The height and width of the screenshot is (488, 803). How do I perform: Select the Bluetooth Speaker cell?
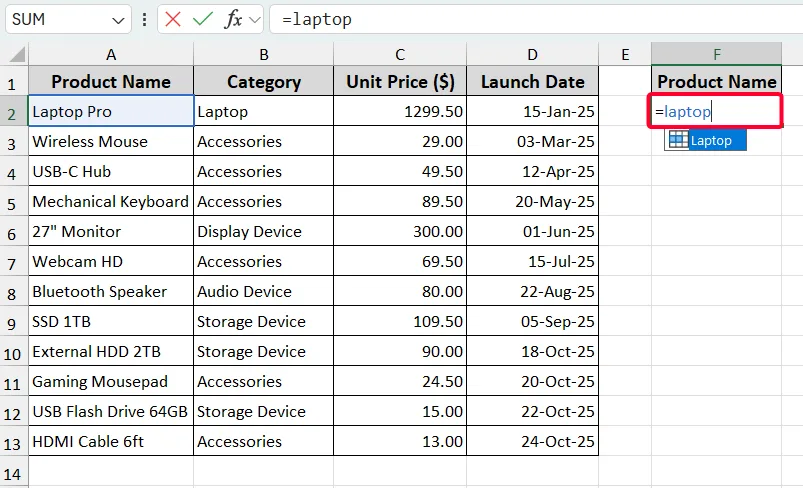coord(111,291)
